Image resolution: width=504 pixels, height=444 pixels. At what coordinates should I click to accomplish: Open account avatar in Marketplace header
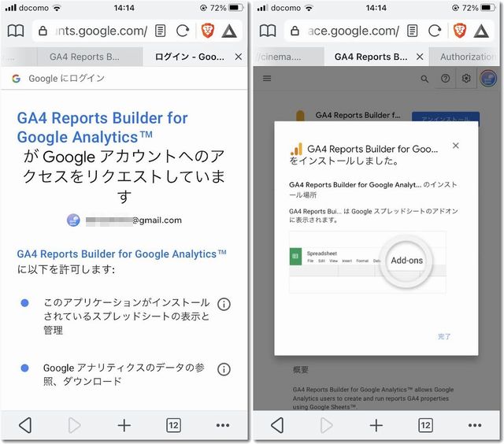(x=488, y=79)
